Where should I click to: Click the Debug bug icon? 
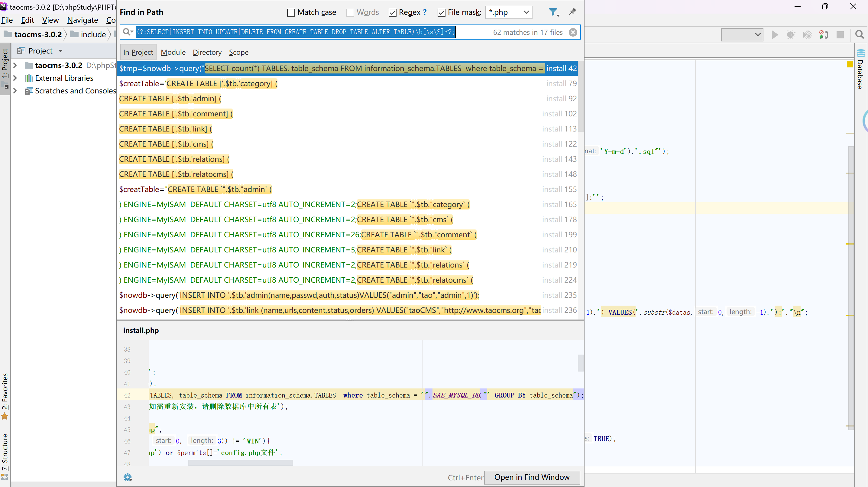(791, 34)
